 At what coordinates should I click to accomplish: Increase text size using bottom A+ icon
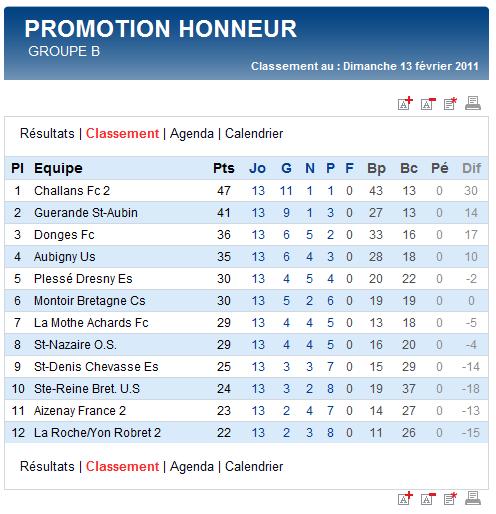pyautogui.click(x=405, y=498)
